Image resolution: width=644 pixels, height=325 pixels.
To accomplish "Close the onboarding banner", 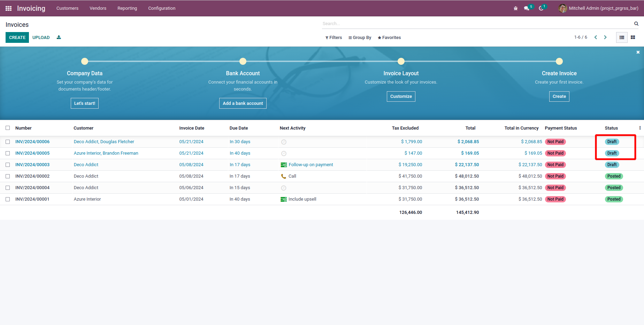I will [x=638, y=52].
